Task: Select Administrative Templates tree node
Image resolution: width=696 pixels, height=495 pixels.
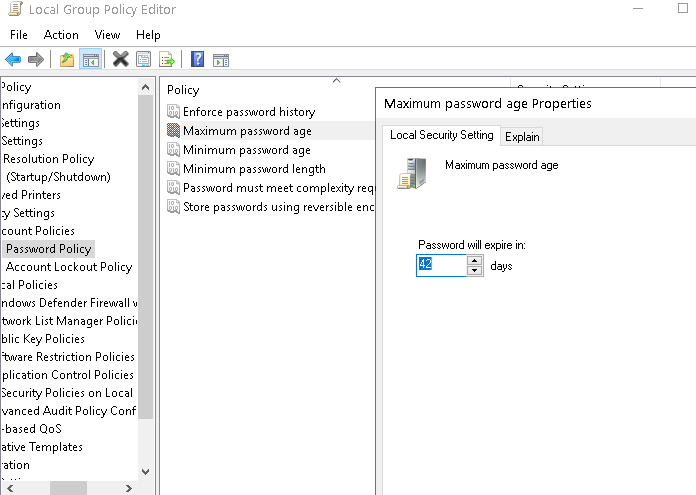Action: pyautogui.click(x=42, y=447)
